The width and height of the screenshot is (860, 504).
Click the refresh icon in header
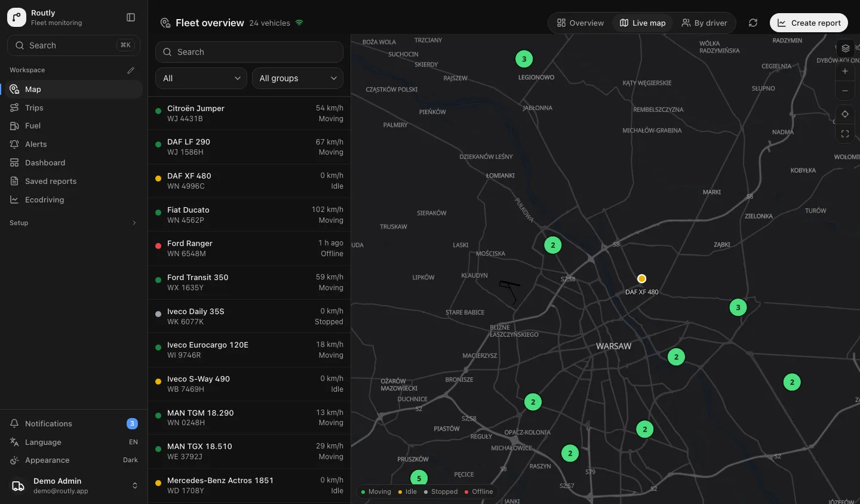[753, 23]
